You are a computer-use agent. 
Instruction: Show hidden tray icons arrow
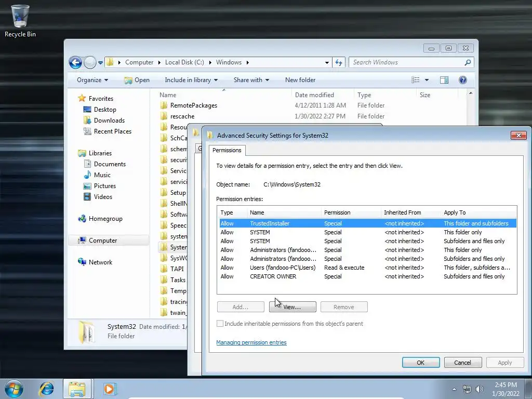454,389
